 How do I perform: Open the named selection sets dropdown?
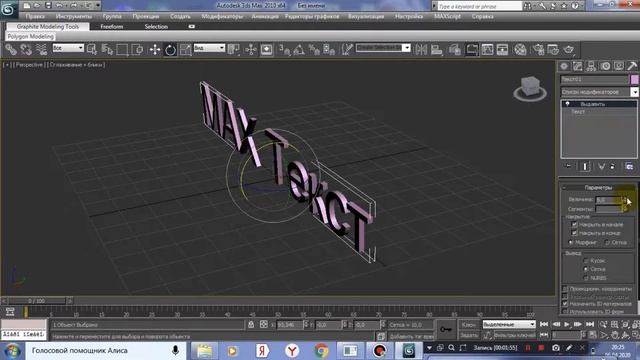pyautogui.click(x=407, y=48)
